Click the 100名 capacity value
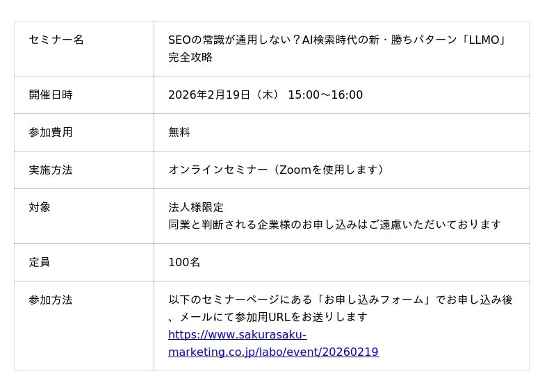556x392 pixels. 184,263
